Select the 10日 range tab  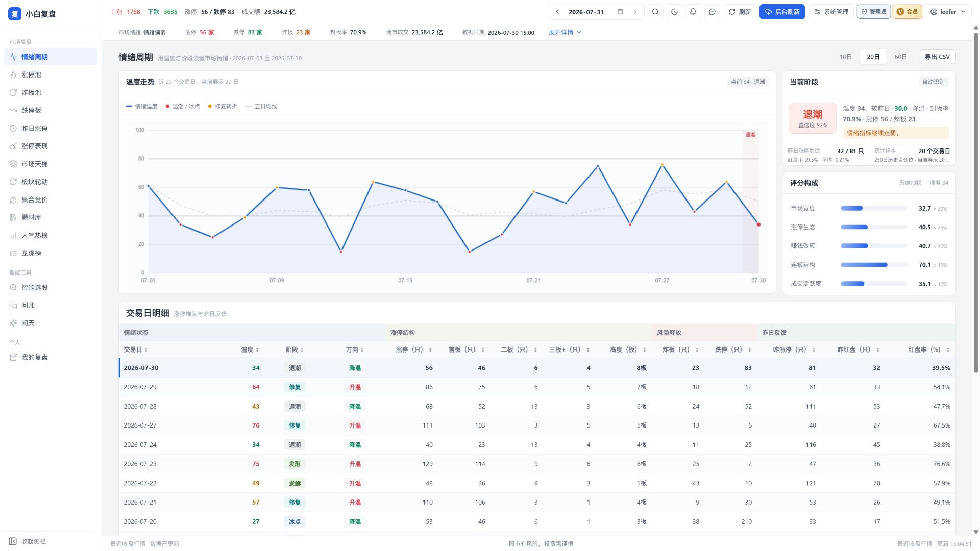(845, 57)
